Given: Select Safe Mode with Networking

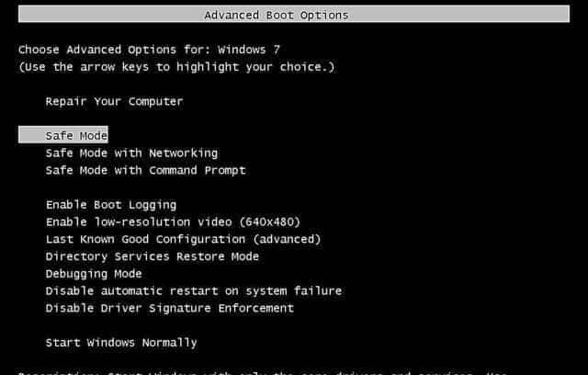Looking at the screenshot, I should (131, 153).
